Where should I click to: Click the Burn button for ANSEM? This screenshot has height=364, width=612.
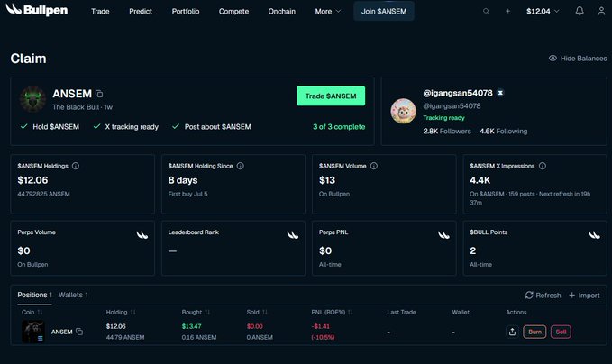(534, 332)
